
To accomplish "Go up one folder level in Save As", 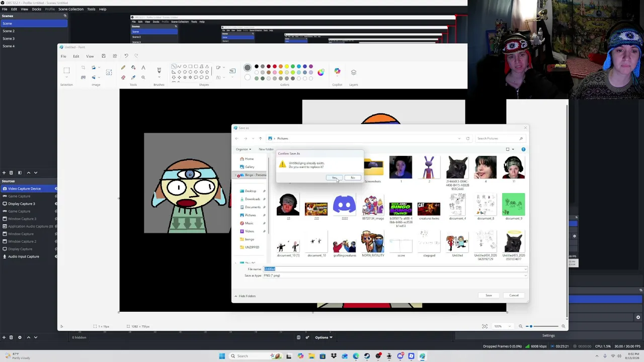I will pyautogui.click(x=260, y=138).
